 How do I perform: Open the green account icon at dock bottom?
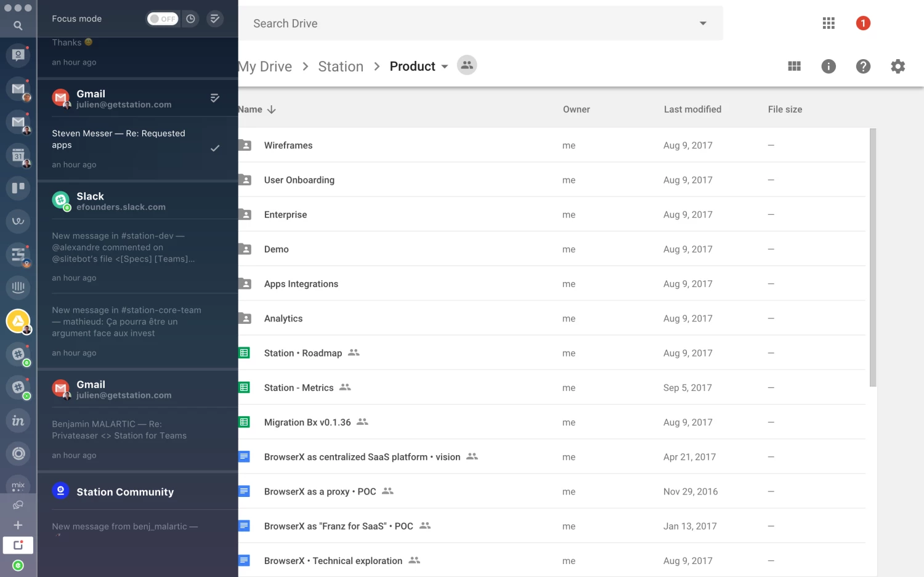tap(18, 565)
